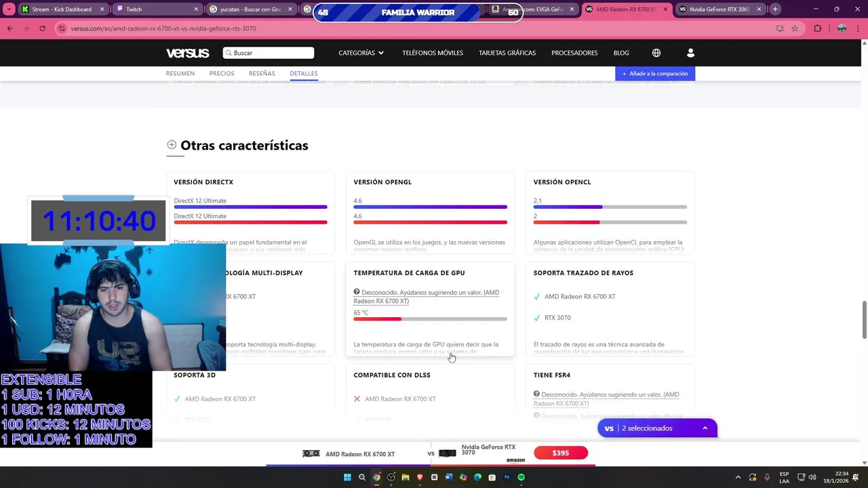
Task: Click Añadir a la comparación button
Action: click(x=655, y=73)
